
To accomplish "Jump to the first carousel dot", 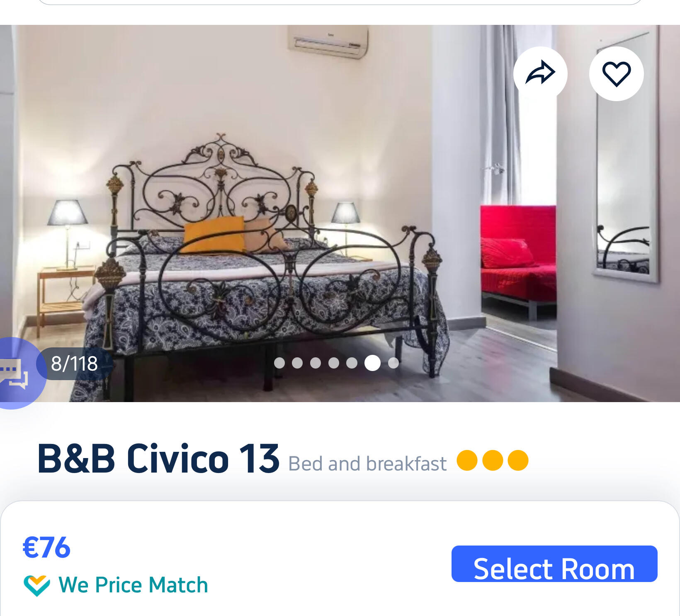I will [279, 363].
